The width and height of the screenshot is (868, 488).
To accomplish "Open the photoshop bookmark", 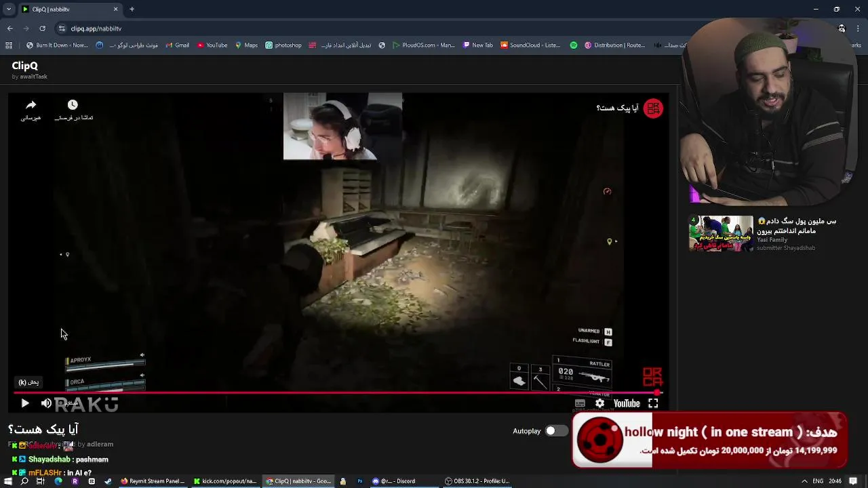I will click(x=283, y=45).
